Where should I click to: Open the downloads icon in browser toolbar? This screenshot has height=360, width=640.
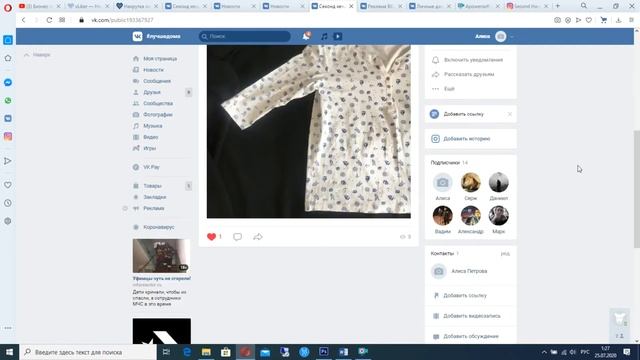619,20
